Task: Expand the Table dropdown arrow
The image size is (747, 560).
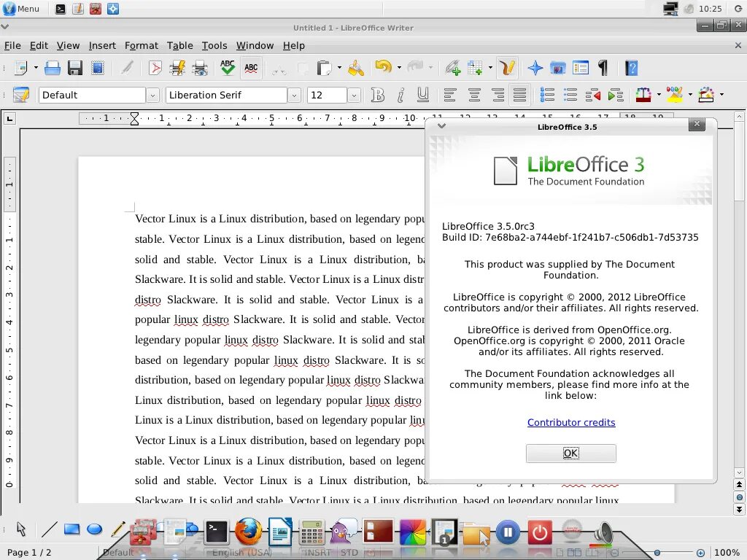Action: tap(490, 68)
